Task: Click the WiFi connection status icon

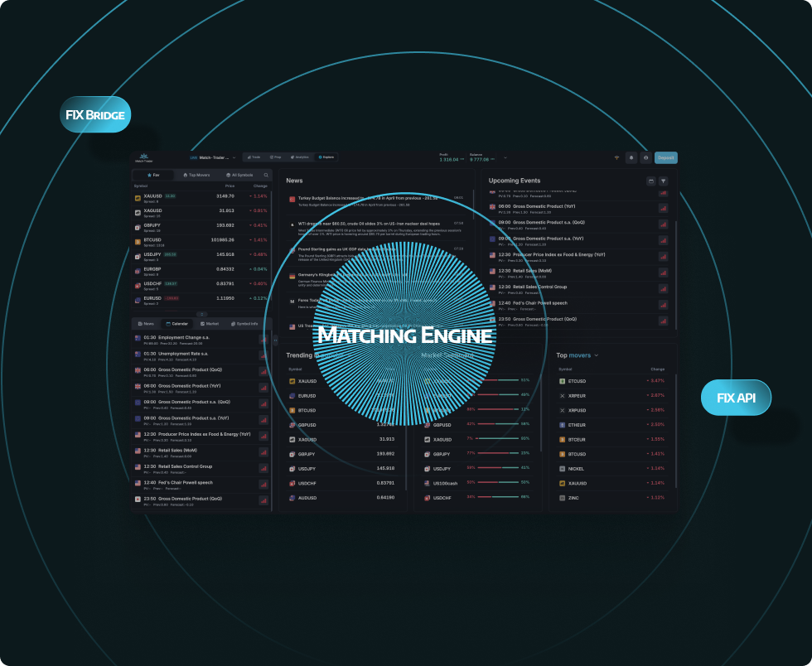Action: pyautogui.click(x=616, y=157)
